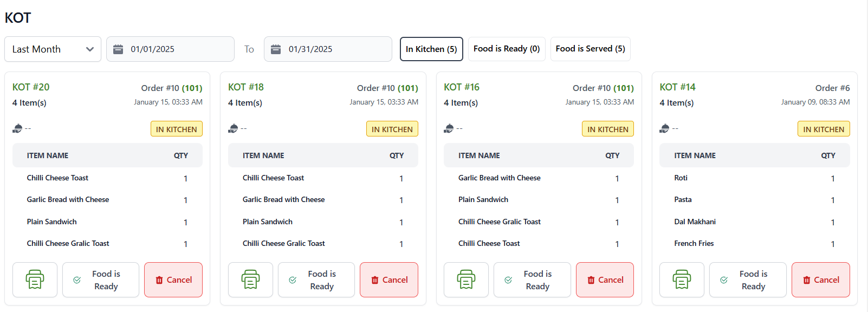Mark KOT #14 as Food is Ready
Image resolution: width=868 pixels, height=312 pixels.
(x=748, y=280)
